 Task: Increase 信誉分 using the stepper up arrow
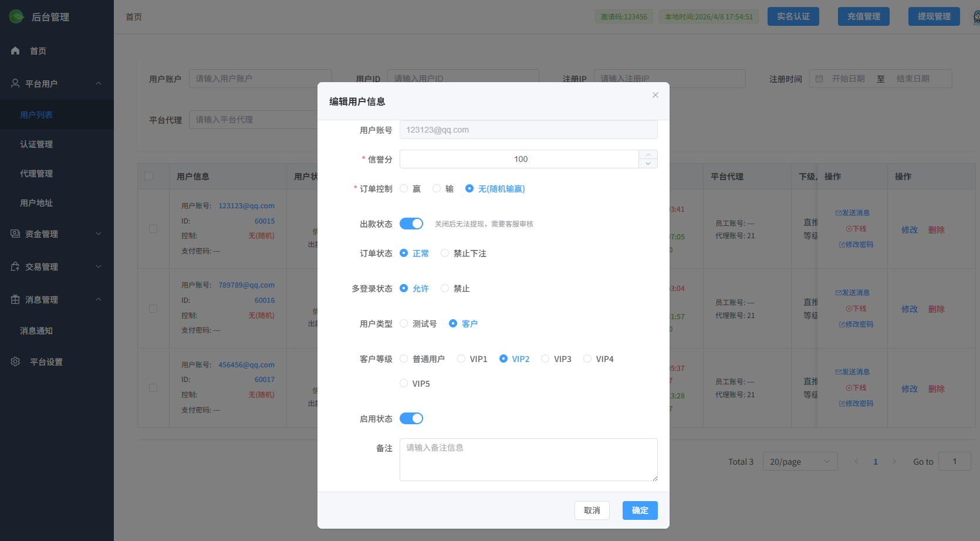[x=648, y=154]
